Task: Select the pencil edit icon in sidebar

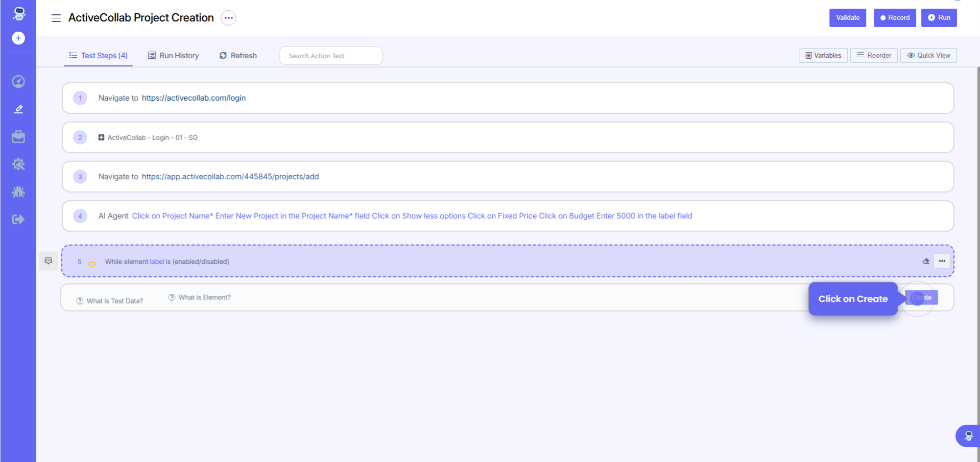Action: coord(18,109)
